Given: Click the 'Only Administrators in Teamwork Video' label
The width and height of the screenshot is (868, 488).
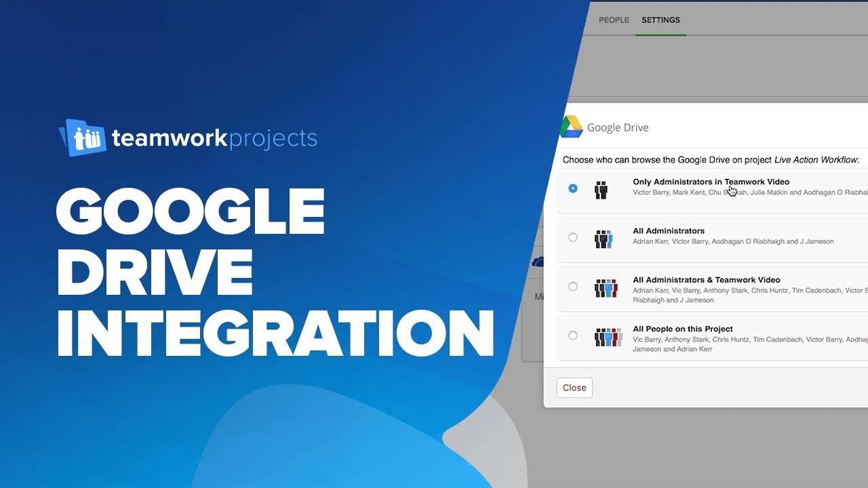Looking at the screenshot, I should [711, 182].
